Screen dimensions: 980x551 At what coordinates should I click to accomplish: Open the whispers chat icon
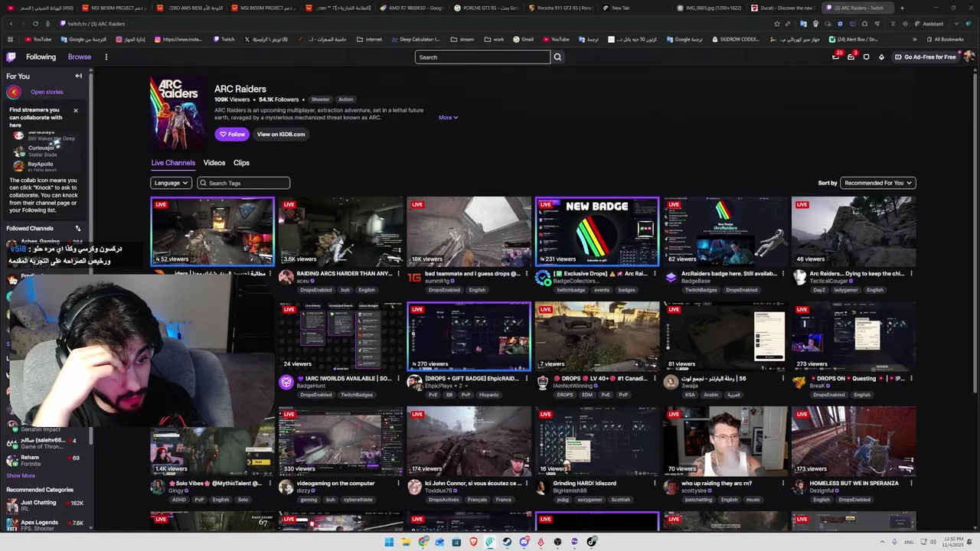click(x=866, y=57)
